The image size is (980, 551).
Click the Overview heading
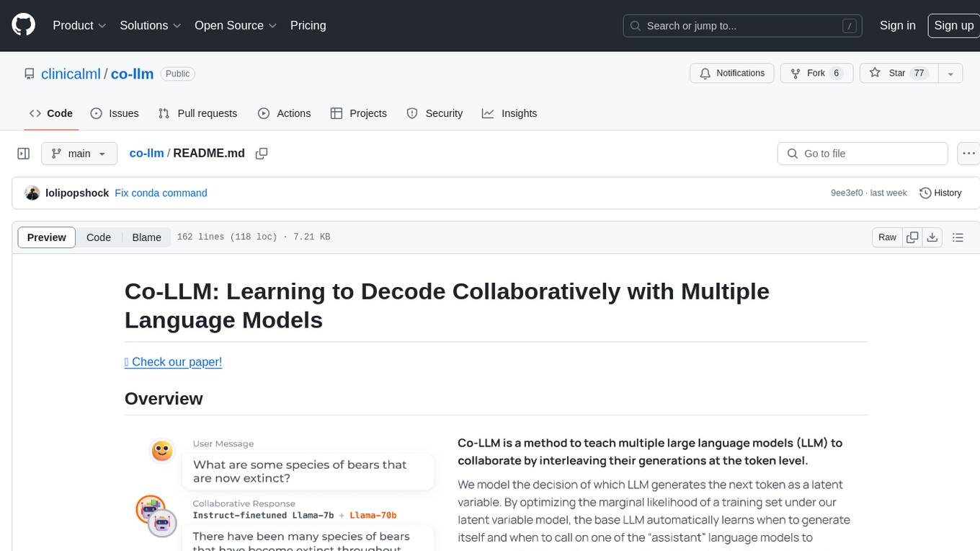point(164,399)
